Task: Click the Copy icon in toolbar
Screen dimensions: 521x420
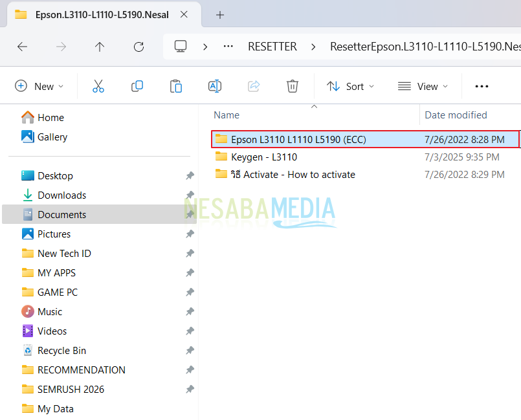Action: (x=137, y=86)
